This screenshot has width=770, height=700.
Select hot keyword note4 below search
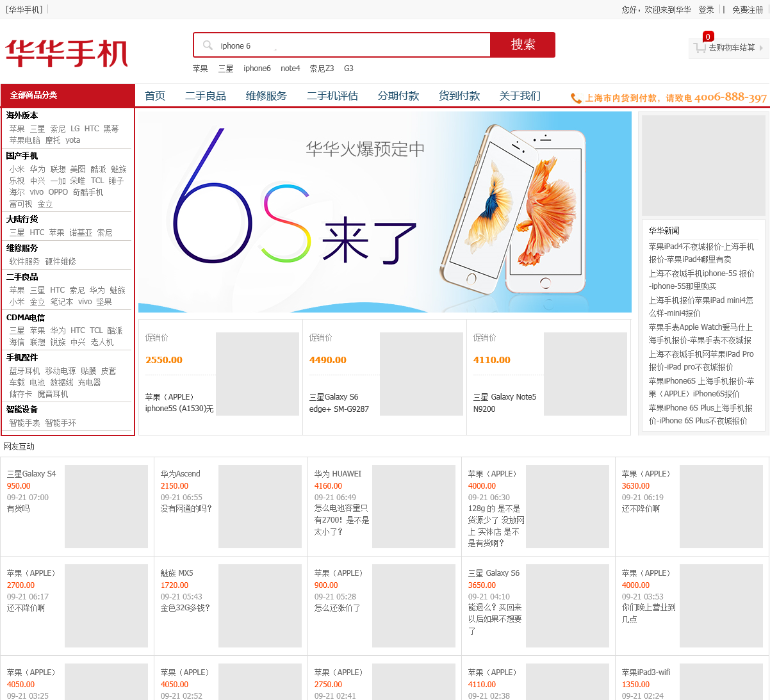pyautogui.click(x=290, y=69)
